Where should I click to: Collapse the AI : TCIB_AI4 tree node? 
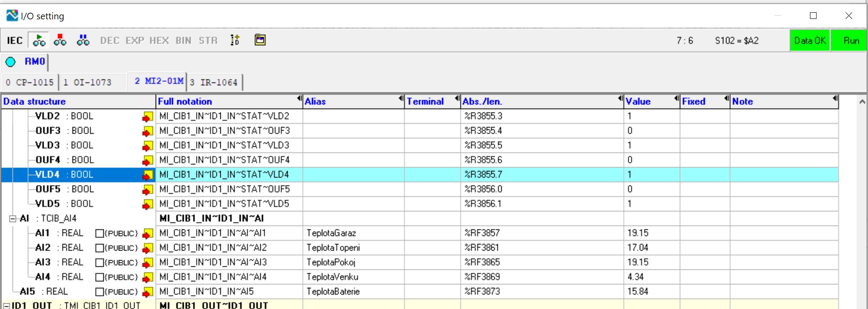(x=13, y=218)
